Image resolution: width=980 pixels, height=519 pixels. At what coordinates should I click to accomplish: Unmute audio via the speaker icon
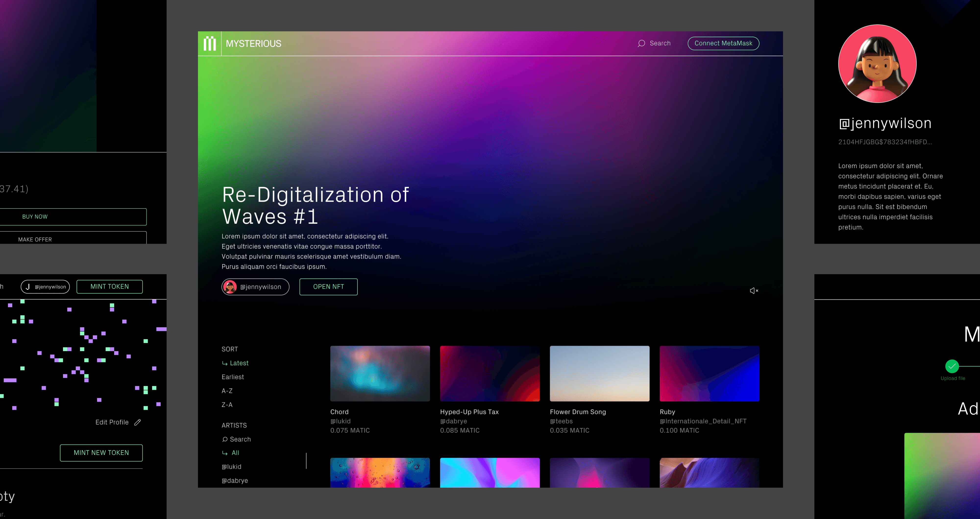(754, 291)
